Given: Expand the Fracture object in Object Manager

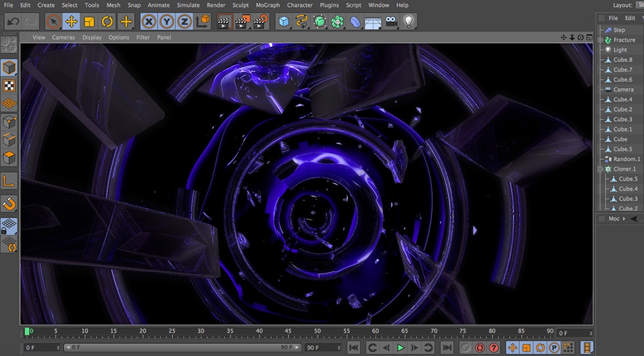Looking at the screenshot, I should click(601, 40).
